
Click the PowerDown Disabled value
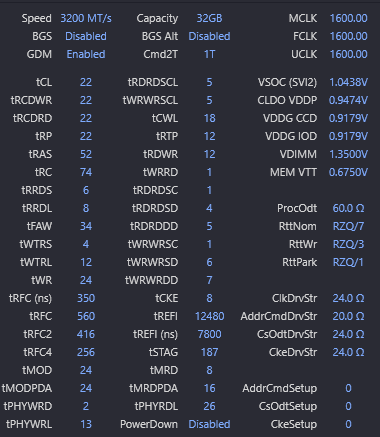click(209, 424)
